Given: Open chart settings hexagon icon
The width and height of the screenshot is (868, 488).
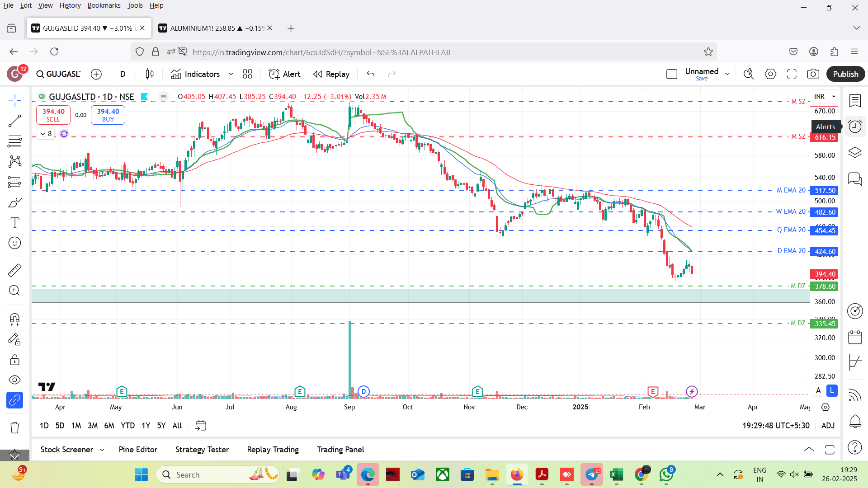Looking at the screenshot, I should pos(770,74).
